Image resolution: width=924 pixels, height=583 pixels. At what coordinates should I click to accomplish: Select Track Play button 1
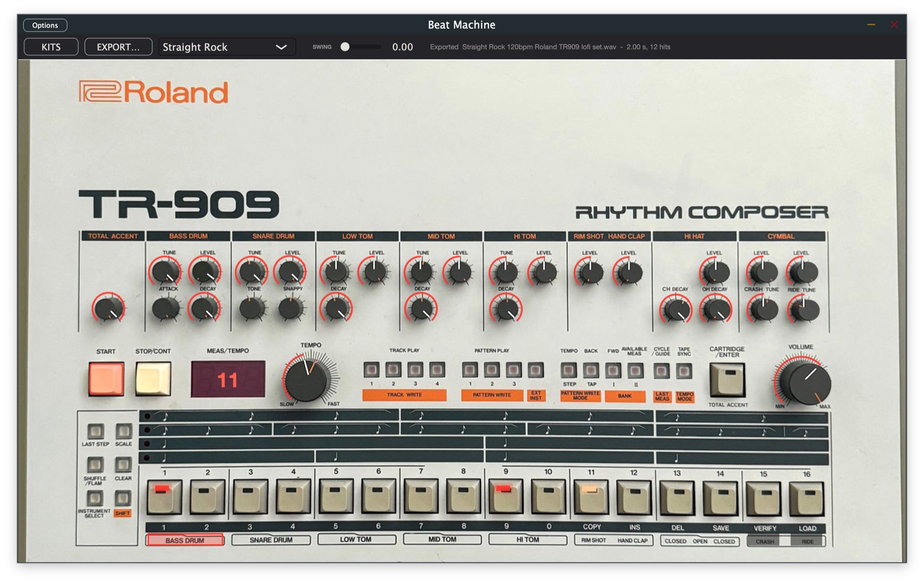pyautogui.click(x=371, y=369)
